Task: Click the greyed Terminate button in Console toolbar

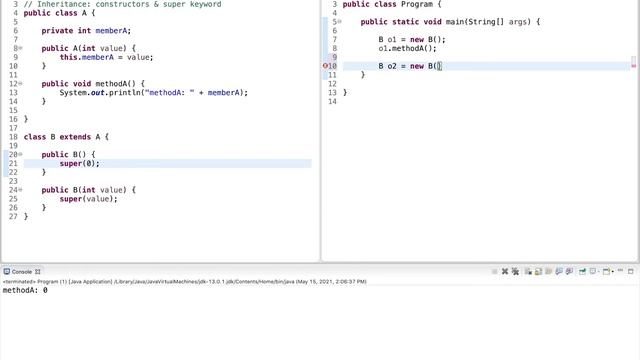Action: point(495,271)
